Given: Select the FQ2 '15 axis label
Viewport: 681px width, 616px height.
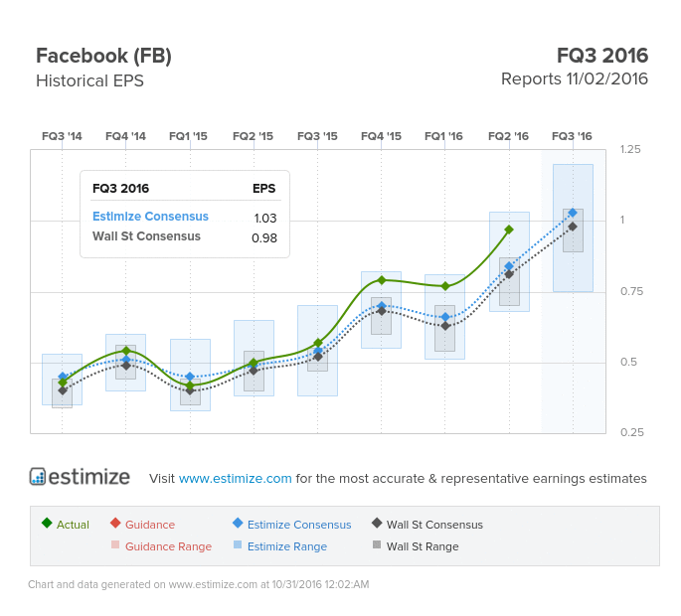Looking at the screenshot, I should [x=254, y=136].
